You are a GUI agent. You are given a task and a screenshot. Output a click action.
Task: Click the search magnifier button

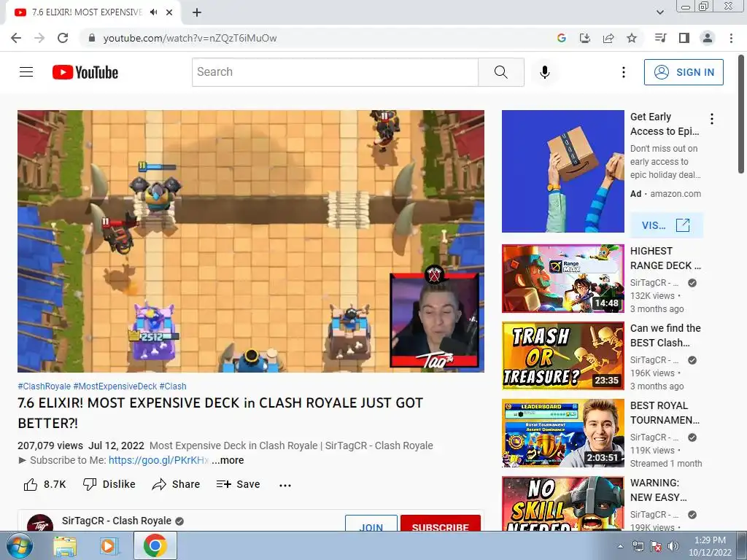tap(500, 72)
